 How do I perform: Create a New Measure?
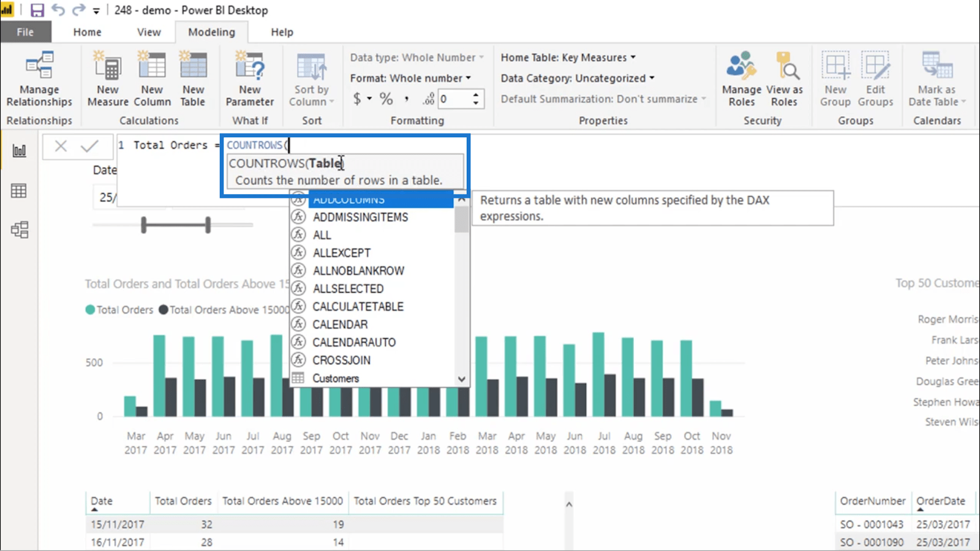108,80
